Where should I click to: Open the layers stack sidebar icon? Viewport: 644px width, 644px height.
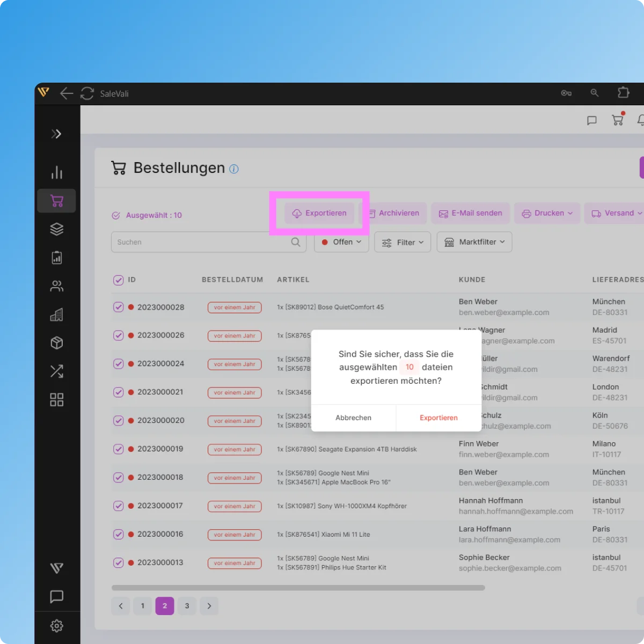56,229
